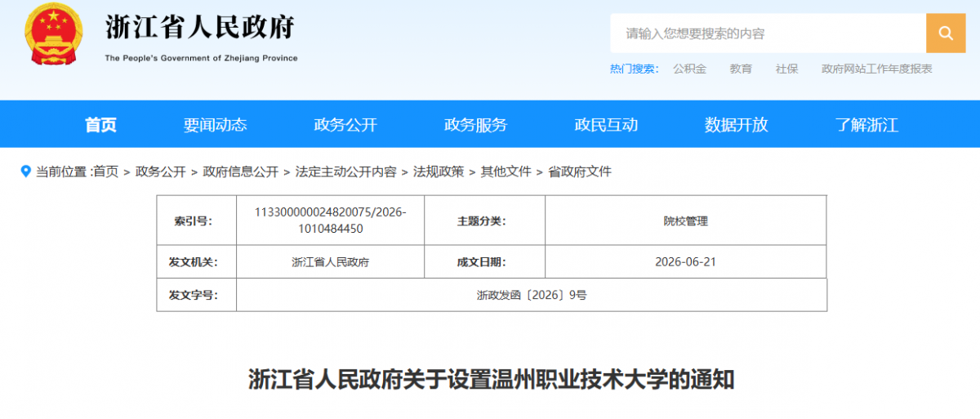This screenshot has width=980, height=419.
Task: Click the article title about 温州职业技术大学
Action: coord(491,380)
